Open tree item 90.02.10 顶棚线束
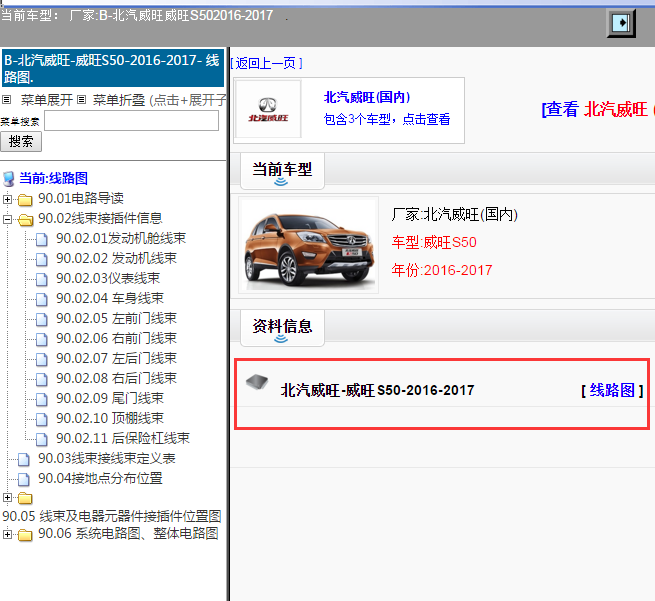 (x=110, y=418)
